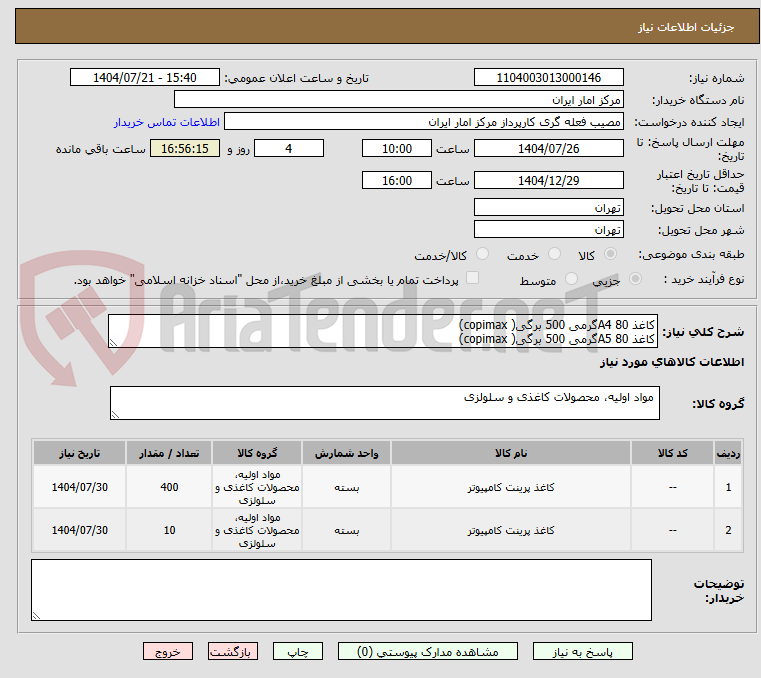Click the توضیحات خریدار text area
The height and width of the screenshot is (678, 761).
pyautogui.click(x=342, y=590)
